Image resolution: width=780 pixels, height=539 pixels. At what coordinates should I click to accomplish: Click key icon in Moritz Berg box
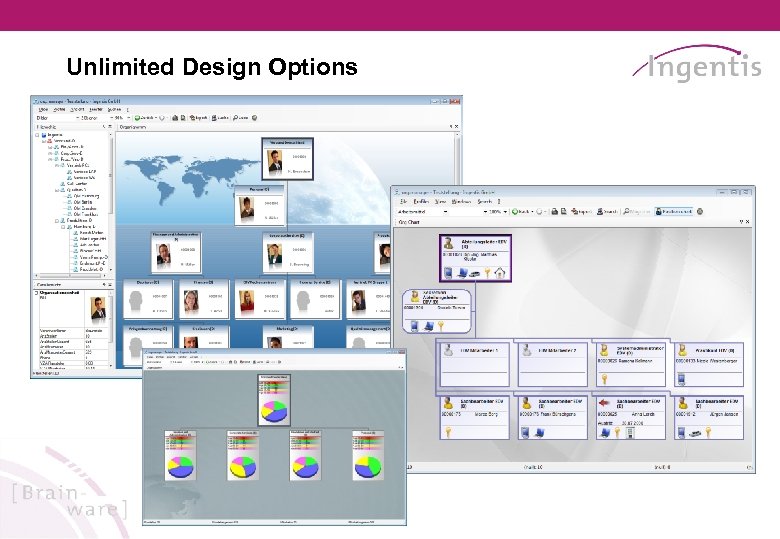pos(448,433)
